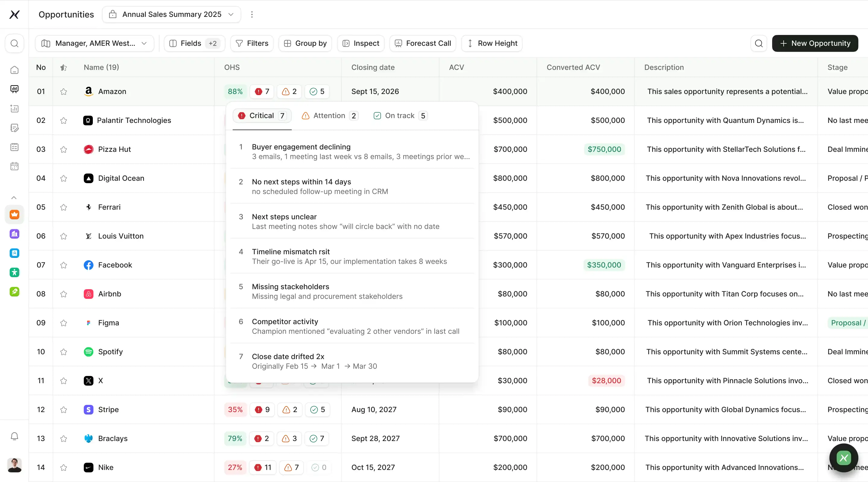Open the Competitor activity issue
The image size is (868, 482).
(x=352, y=326)
